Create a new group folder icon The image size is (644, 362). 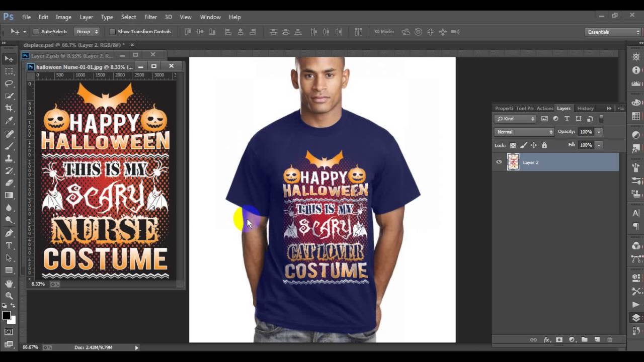tap(585, 340)
